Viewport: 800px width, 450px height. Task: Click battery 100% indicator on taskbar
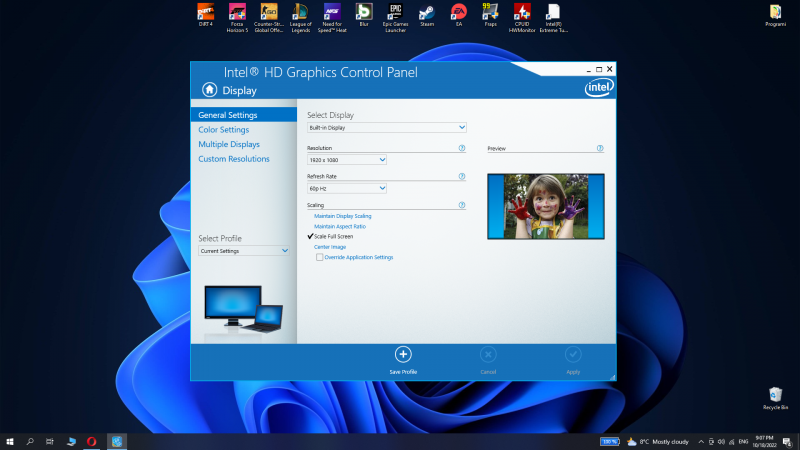(610, 442)
